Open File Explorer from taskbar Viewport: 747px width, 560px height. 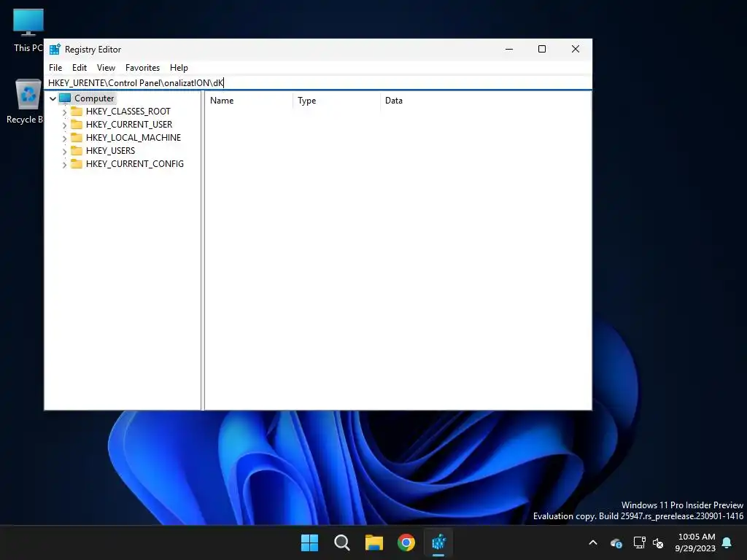(x=374, y=542)
